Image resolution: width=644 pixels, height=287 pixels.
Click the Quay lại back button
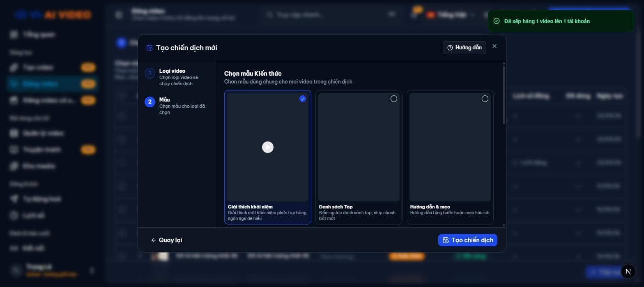[166, 240]
